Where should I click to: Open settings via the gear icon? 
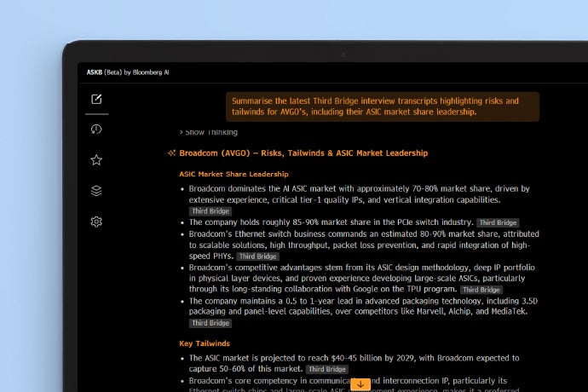(x=96, y=222)
